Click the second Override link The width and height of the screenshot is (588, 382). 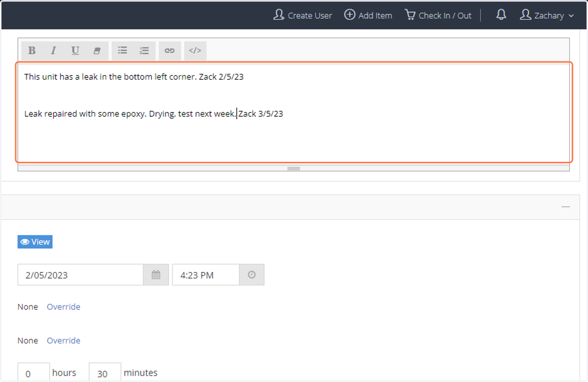(64, 341)
